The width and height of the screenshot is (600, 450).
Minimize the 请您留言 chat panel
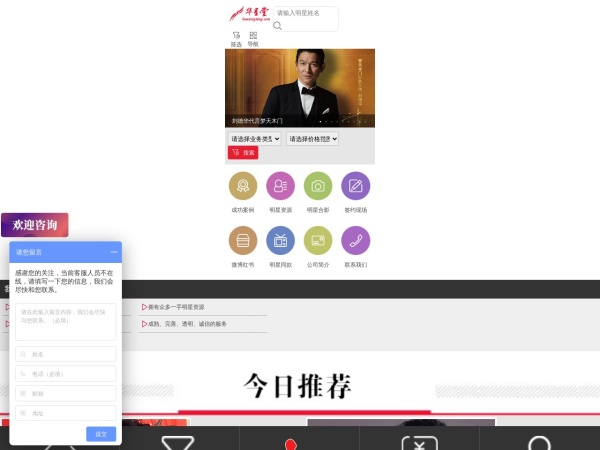pos(114,252)
